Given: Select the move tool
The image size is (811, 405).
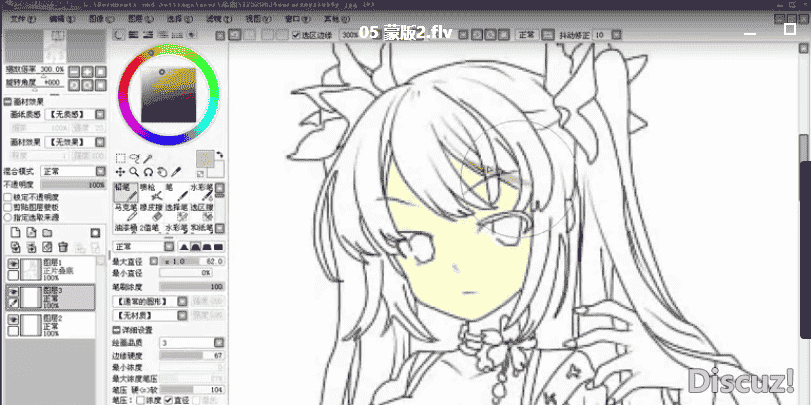Looking at the screenshot, I should coord(120,172).
